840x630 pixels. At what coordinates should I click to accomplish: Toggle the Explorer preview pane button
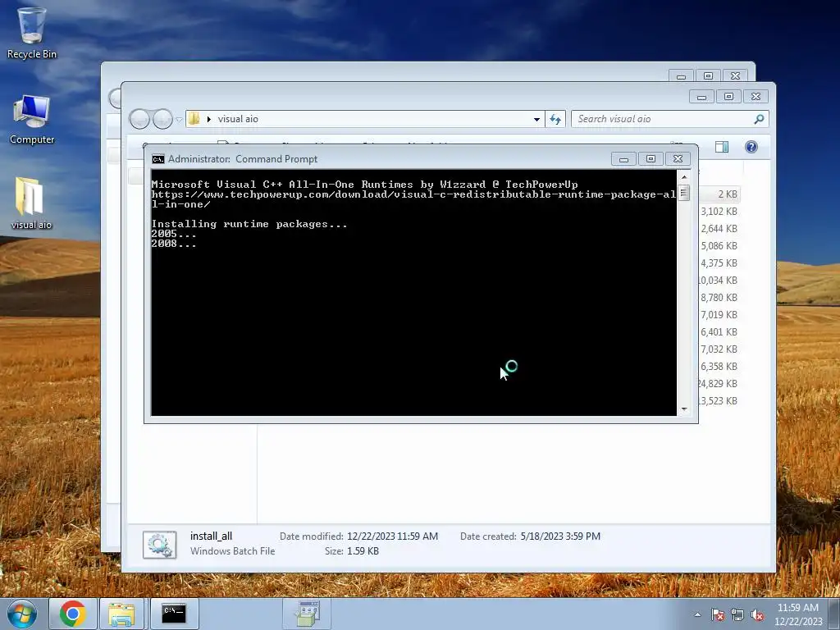click(x=722, y=147)
